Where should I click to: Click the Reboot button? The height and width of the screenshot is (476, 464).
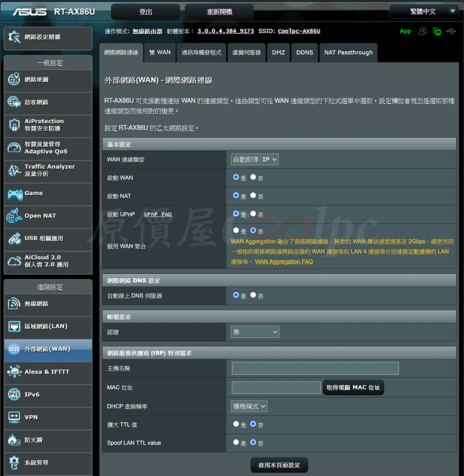[219, 12]
